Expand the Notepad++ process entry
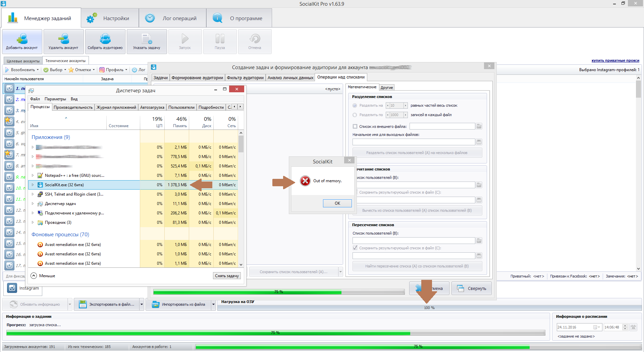This screenshot has width=644, height=352. (33, 175)
